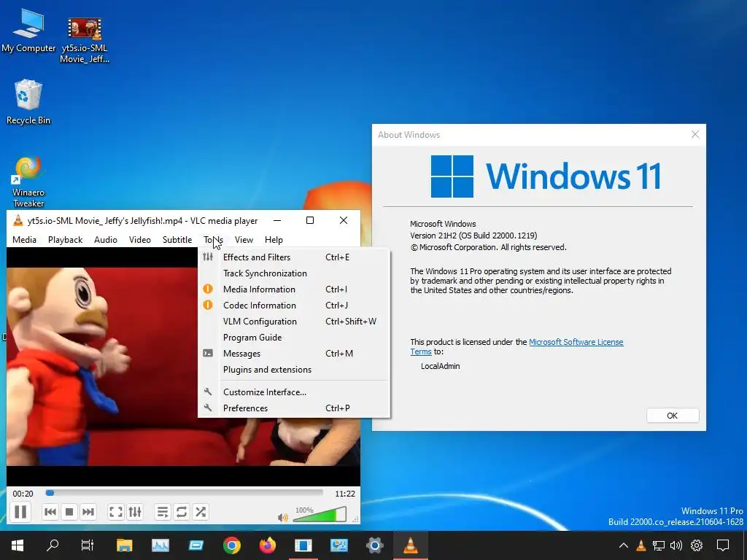Skip to previous media in VLC
The width and height of the screenshot is (747, 560).
50,512
